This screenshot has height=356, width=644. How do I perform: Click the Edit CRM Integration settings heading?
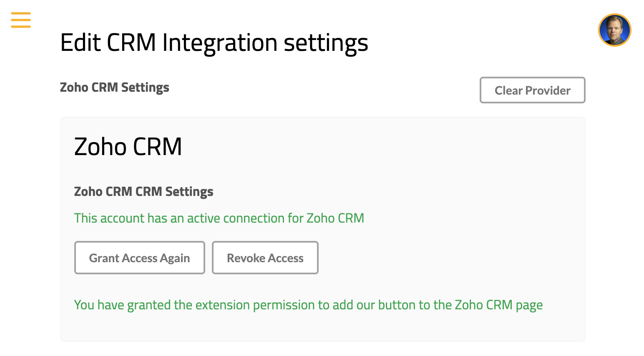click(x=214, y=43)
